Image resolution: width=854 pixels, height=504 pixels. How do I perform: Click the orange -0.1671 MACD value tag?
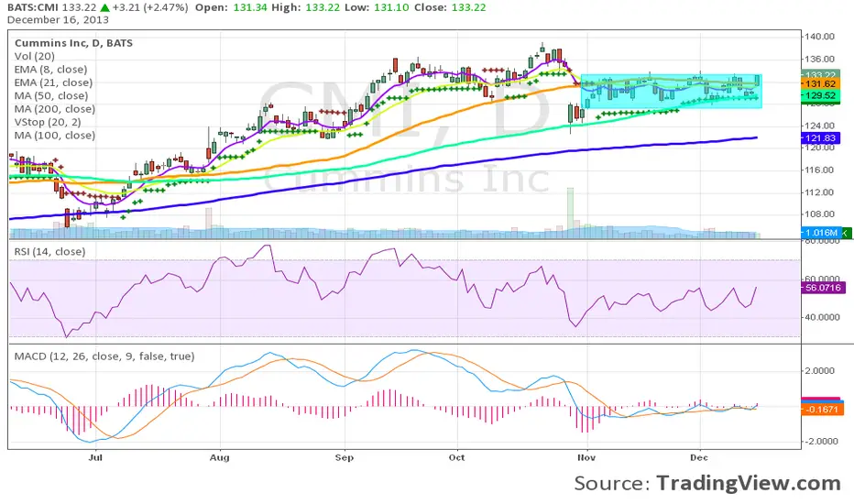coord(823,410)
